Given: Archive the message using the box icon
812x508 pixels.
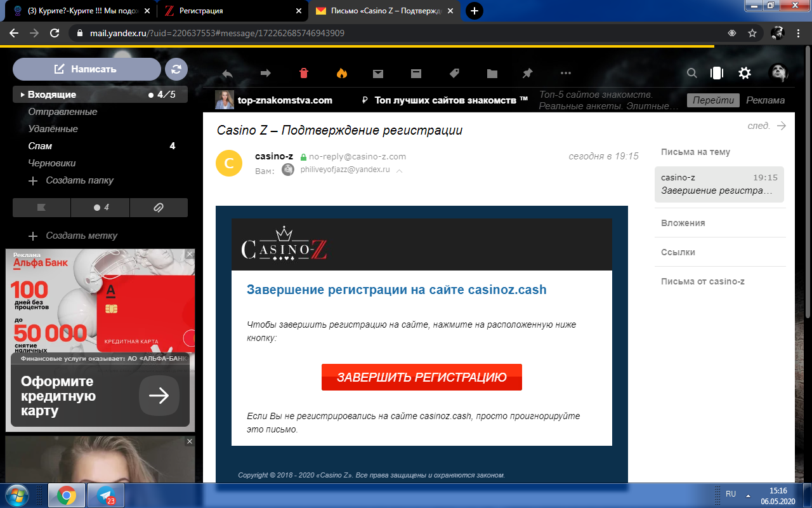Looking at the screenshot, I should pos(416,74).
